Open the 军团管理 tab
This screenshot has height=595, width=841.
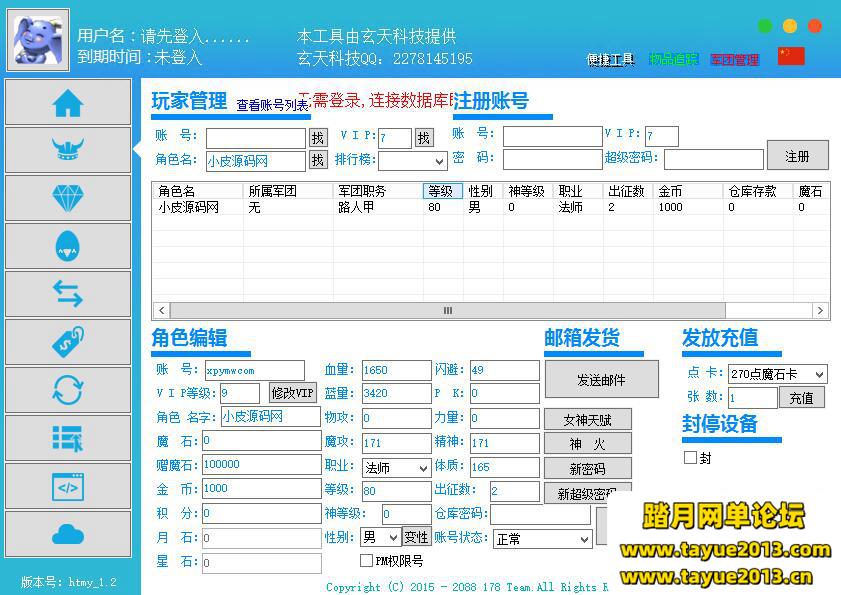(734, 60)
